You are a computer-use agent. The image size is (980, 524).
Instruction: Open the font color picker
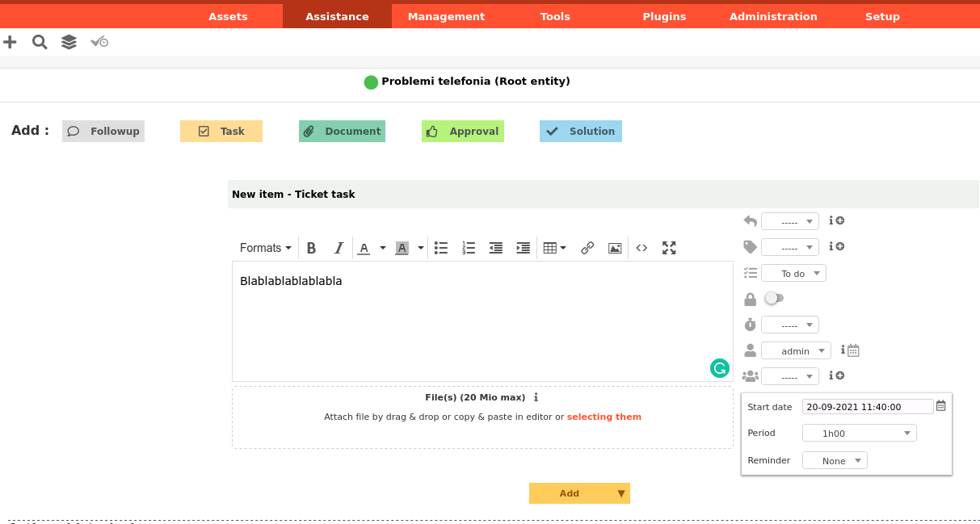point(365,248)
